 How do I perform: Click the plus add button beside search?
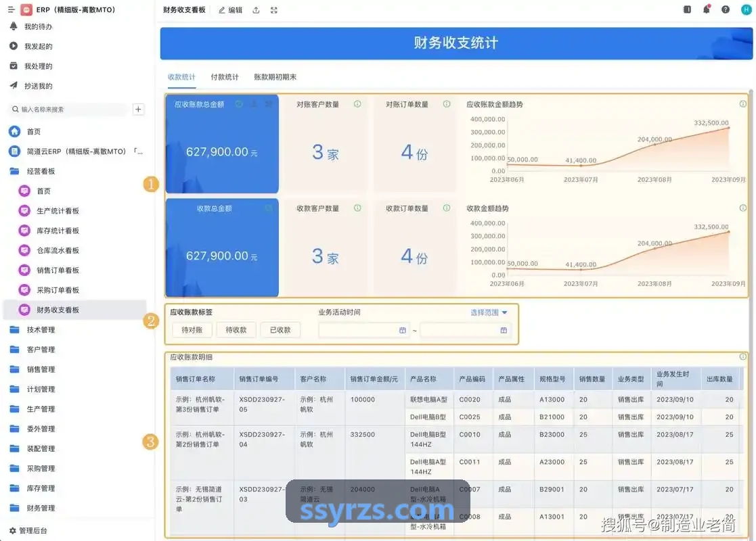click(x=138, y=110)
